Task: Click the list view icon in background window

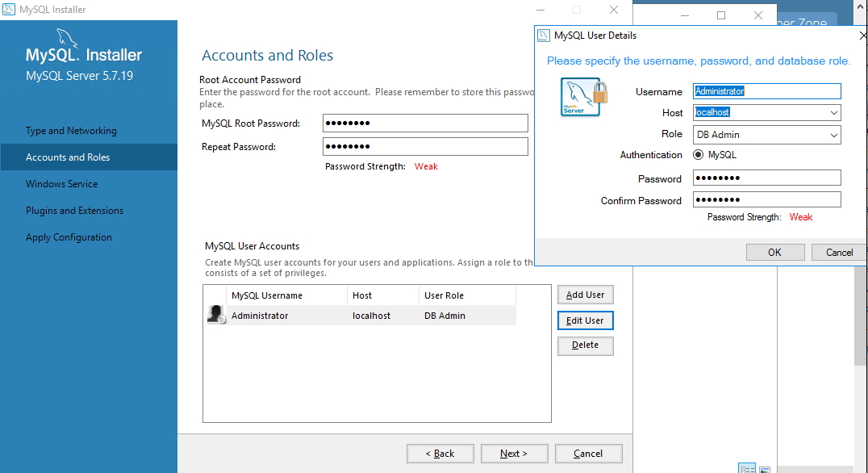Action: 747,469
